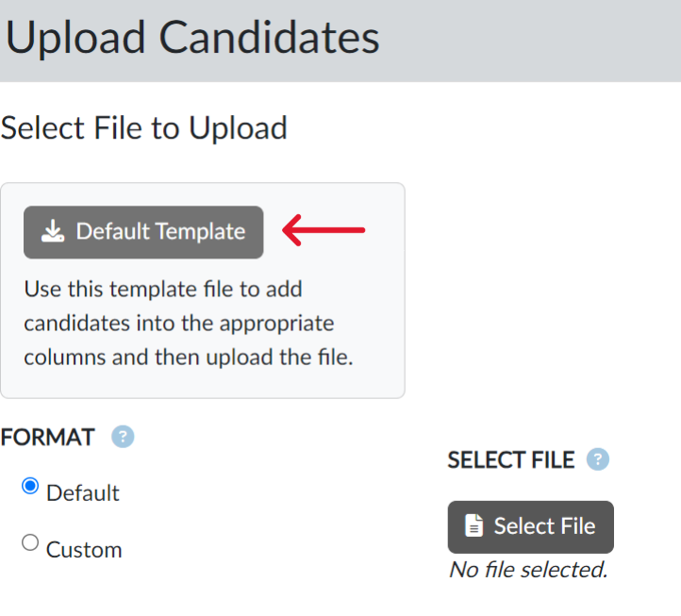Click the document icon on Select File
681x616 pixels.
pyautogui.click(x=474, y=526)
